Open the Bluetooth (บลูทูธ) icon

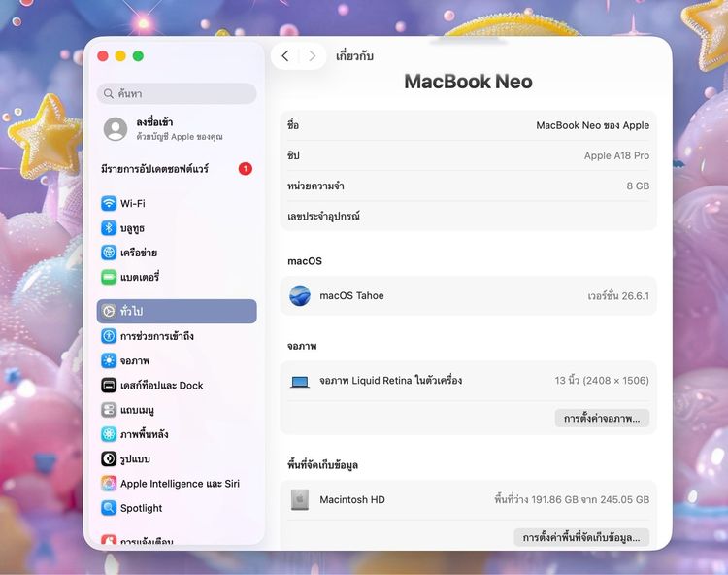click(109, 228)
